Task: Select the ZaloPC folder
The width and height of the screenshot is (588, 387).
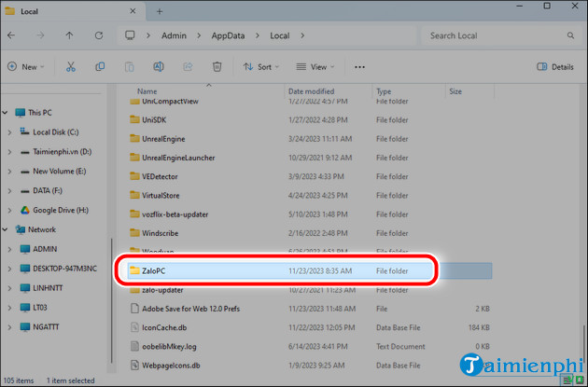Action: (x=154, y=270)
